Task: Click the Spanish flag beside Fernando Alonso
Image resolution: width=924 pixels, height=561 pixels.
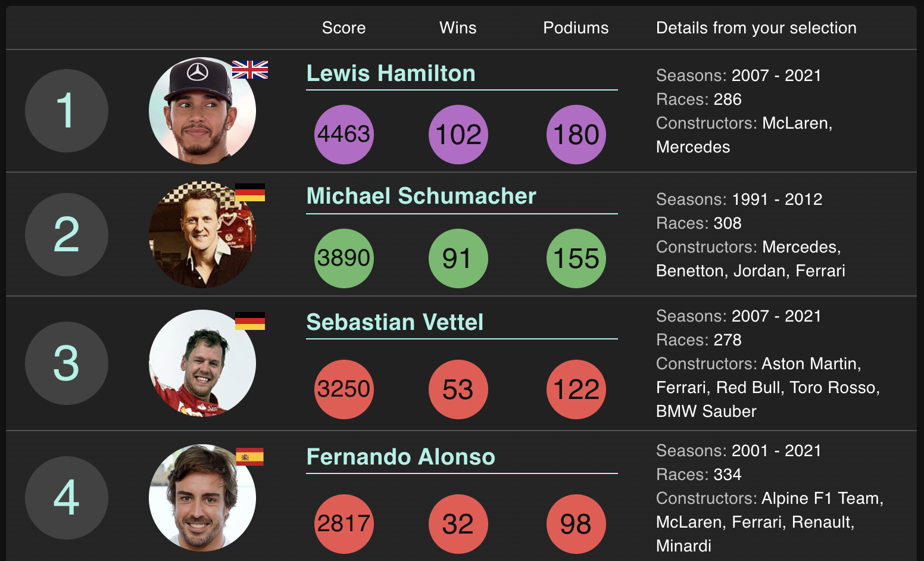Action: [x=250, y=457]
